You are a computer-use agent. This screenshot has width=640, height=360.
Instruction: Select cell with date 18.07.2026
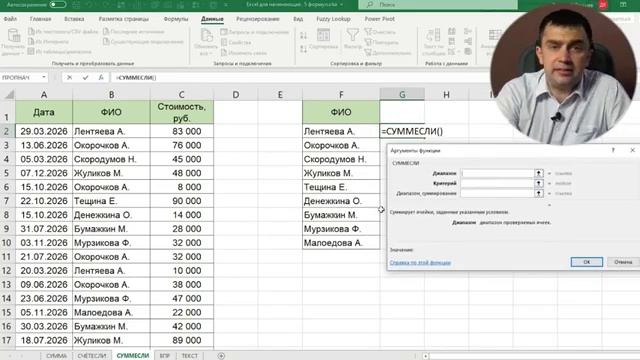pos(44,340)
